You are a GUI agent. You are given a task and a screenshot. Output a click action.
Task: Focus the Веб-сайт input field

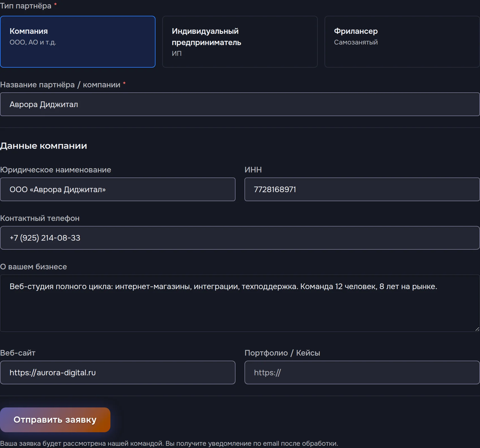pyautogui.click(x=118, y=372)
